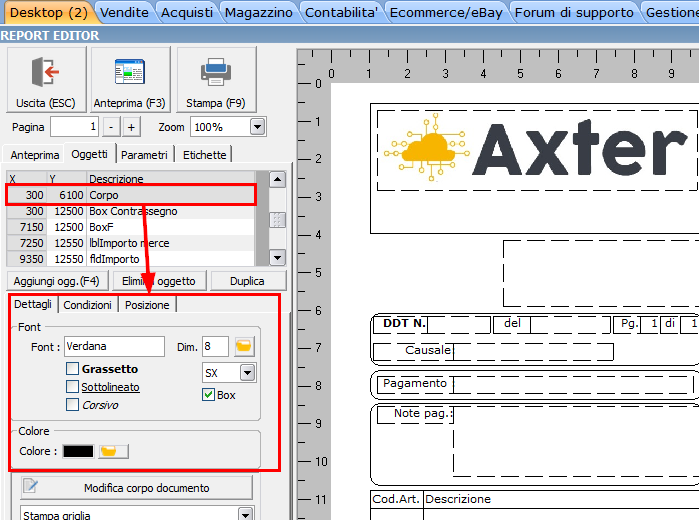Click the Duplica button
The height and width of the screenshot is (520, 699).
(247, 281)
